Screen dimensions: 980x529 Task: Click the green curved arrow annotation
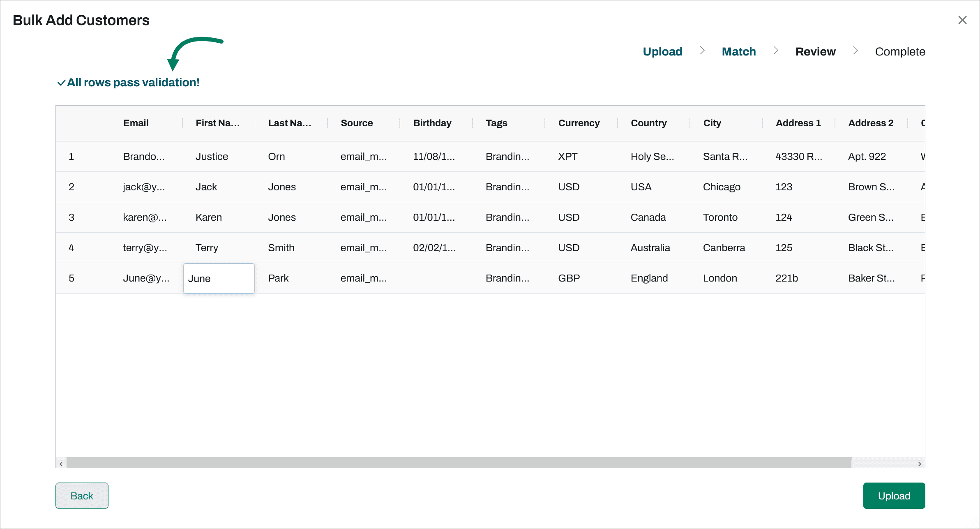(x=193, y=51)
